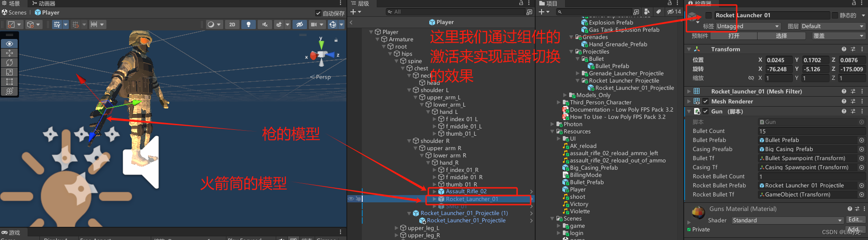The width and height of the screenshot is (868, 240).
Task: Expand the Assault_Rifle_02 hierarchy node
Action: click(x=435, y=191)
